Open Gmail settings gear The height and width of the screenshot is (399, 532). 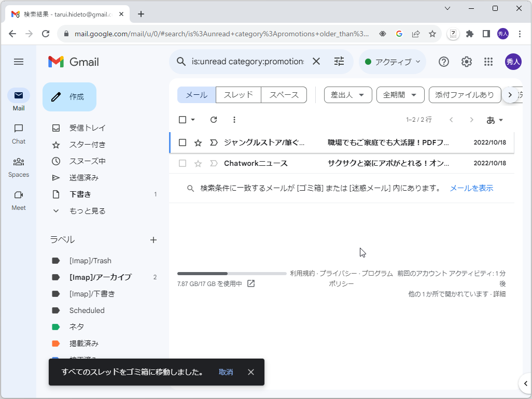(x=466, y=62)
